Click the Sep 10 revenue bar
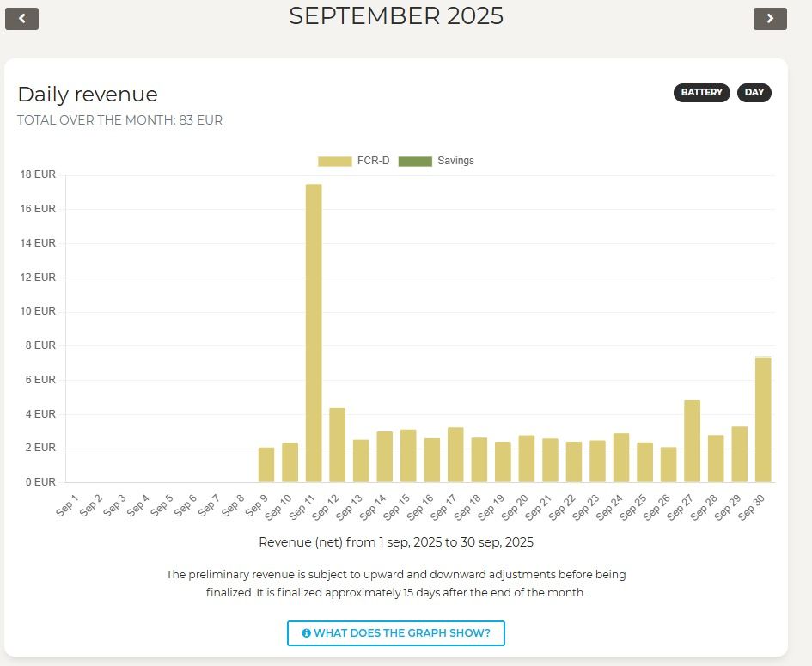 tap(290, 462)
